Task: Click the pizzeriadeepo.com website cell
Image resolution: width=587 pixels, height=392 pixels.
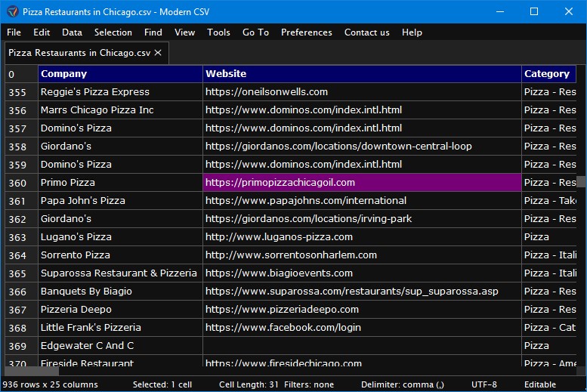Action: tap(362, 309)
